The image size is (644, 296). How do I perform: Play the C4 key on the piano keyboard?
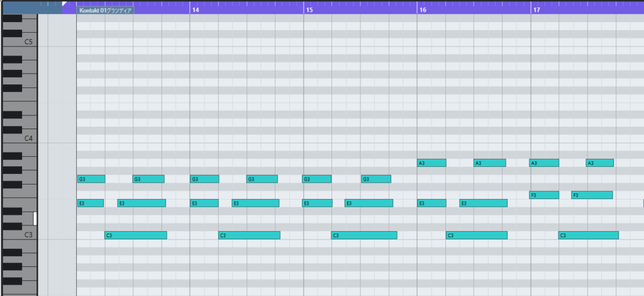(x=19, y=137)
